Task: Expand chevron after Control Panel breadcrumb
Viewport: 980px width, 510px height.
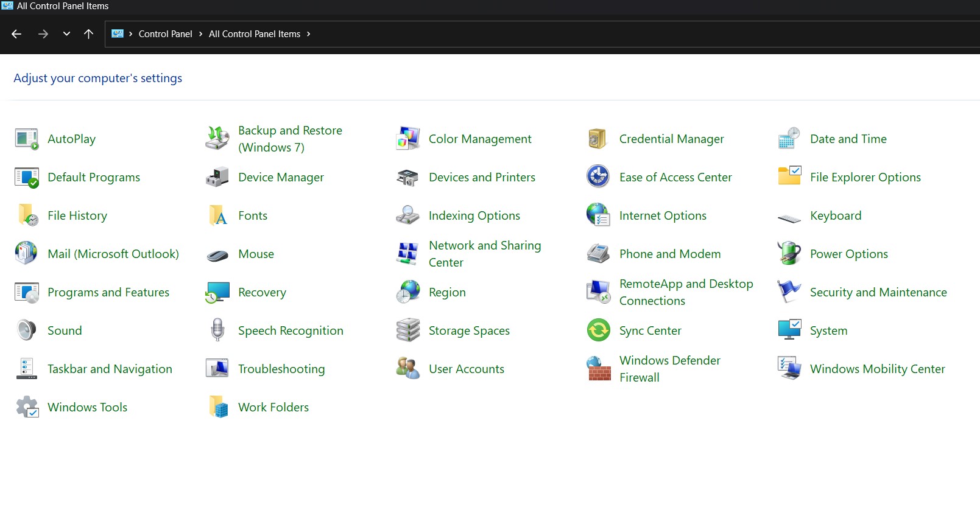Action: coord(200,34)
